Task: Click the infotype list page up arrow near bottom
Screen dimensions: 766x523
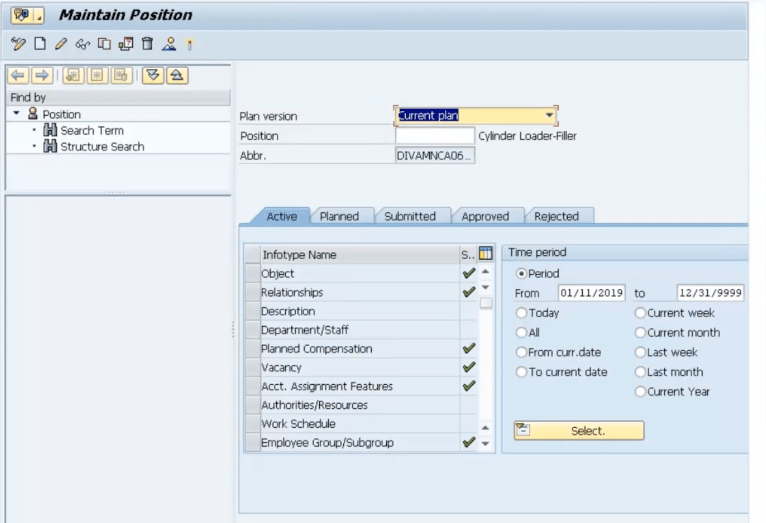Action: (486, 428)
